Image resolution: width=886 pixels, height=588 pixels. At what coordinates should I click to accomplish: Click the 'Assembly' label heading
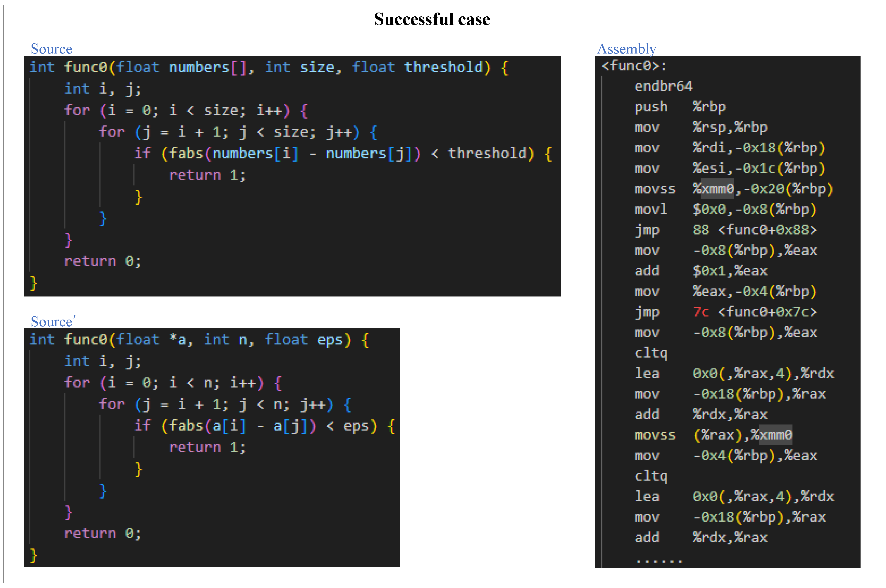point(626,49)
